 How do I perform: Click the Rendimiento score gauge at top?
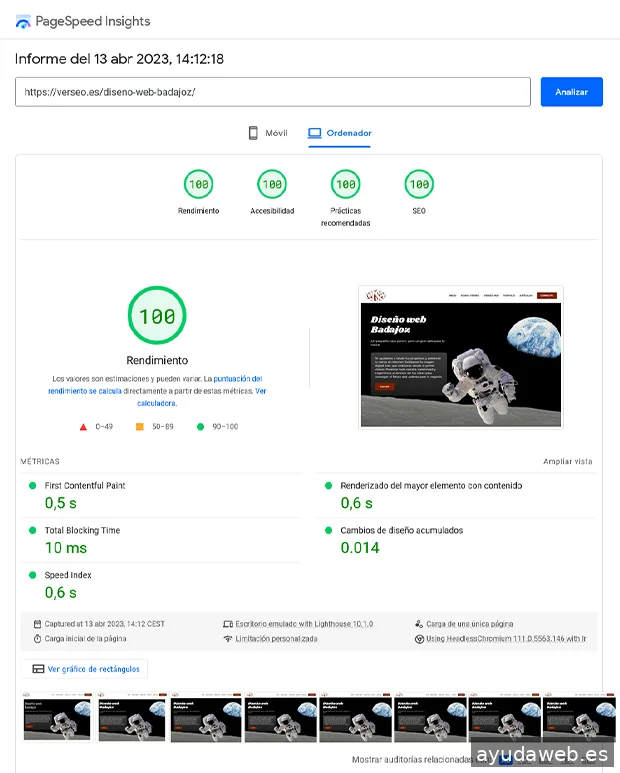198,184
